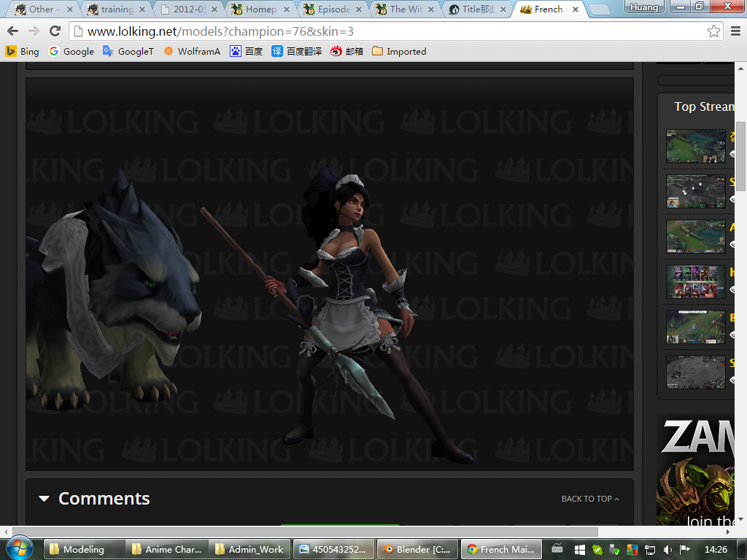This screenshot has height=560, width=747.
Task: Click the address bar URL field
Action: (x=395, y=31)
